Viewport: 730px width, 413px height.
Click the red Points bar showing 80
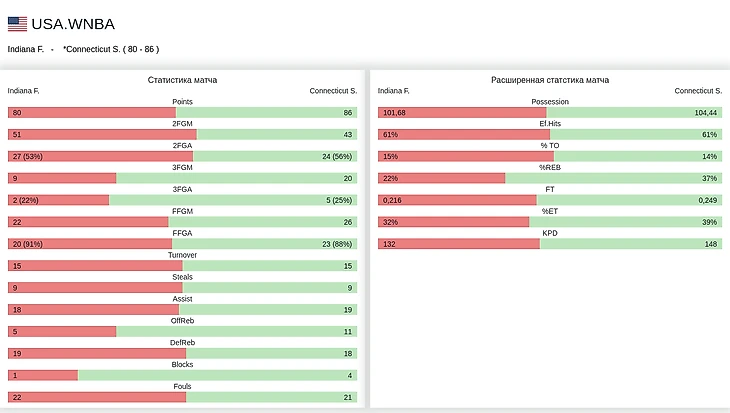92,113
